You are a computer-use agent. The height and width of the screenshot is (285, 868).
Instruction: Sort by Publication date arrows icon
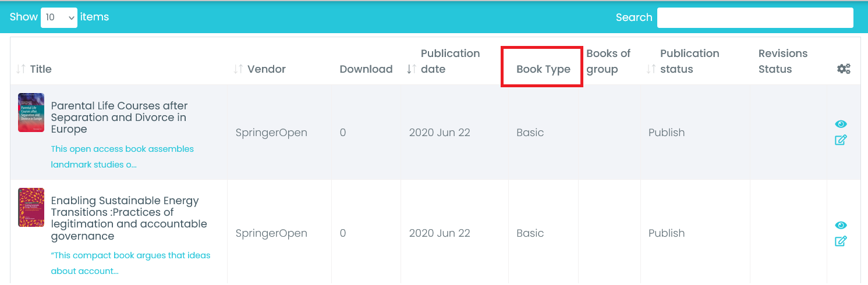pyautogui.click(x=411, y=69)
